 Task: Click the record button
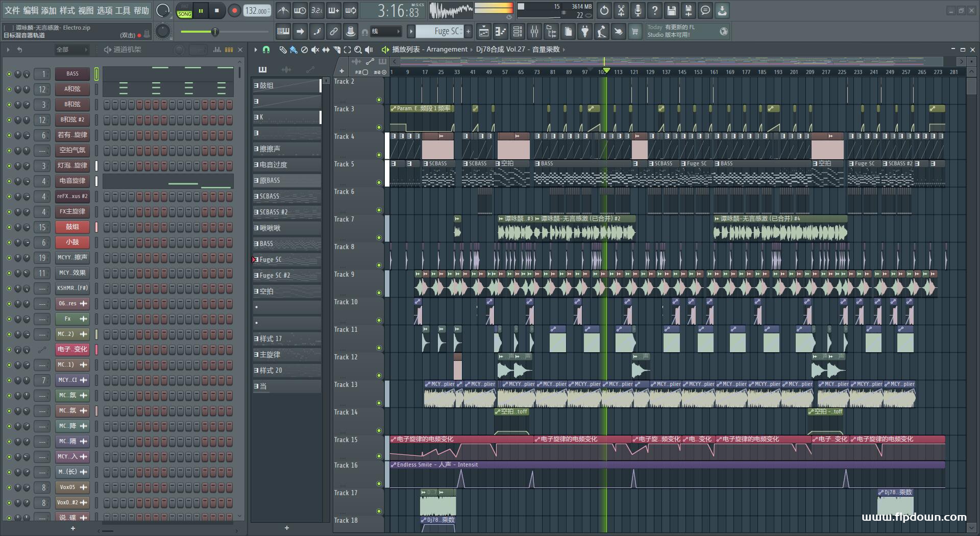tap(234, 11)
